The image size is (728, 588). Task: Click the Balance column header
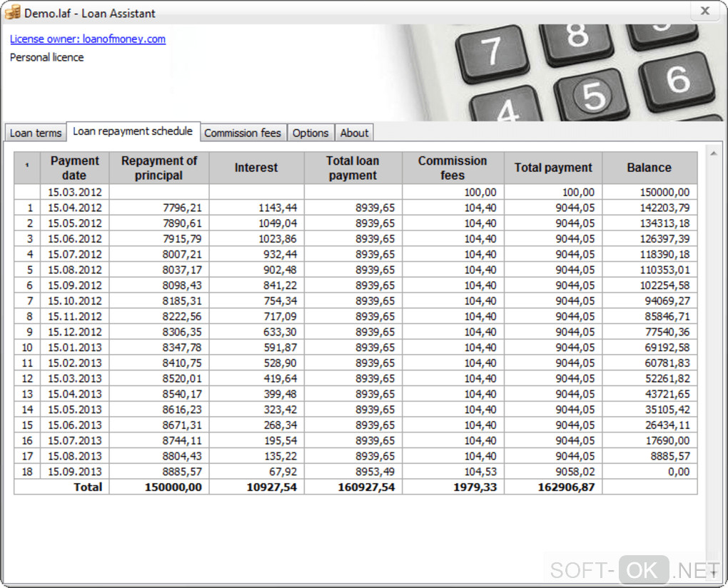pyautogui.click(x=649, y=168)
